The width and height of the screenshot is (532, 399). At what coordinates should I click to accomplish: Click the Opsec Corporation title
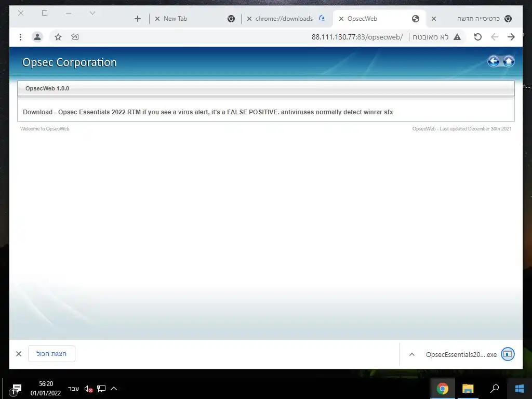click(69, 62)
